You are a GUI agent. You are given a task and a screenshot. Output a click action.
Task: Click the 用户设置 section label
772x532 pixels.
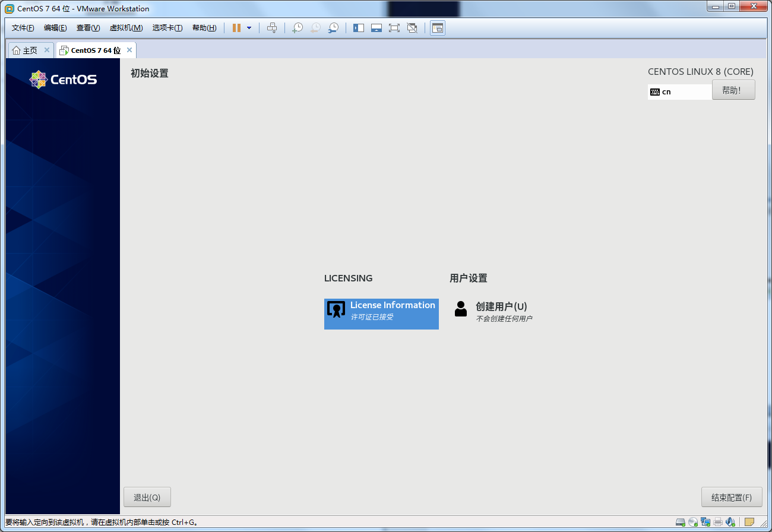coord(469,278)
